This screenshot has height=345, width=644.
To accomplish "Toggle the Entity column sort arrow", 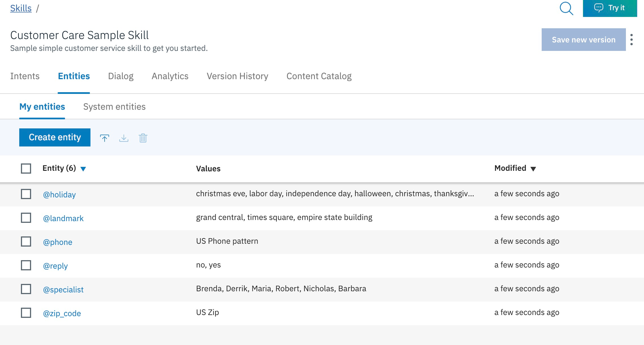I will [x=83, y=169].
